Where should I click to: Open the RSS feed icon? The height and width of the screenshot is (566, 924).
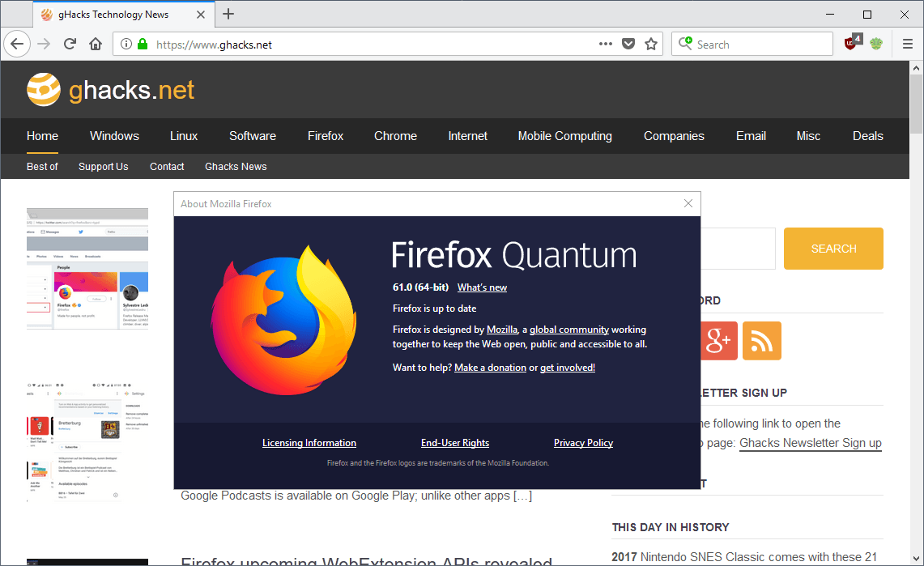point(762,340)
